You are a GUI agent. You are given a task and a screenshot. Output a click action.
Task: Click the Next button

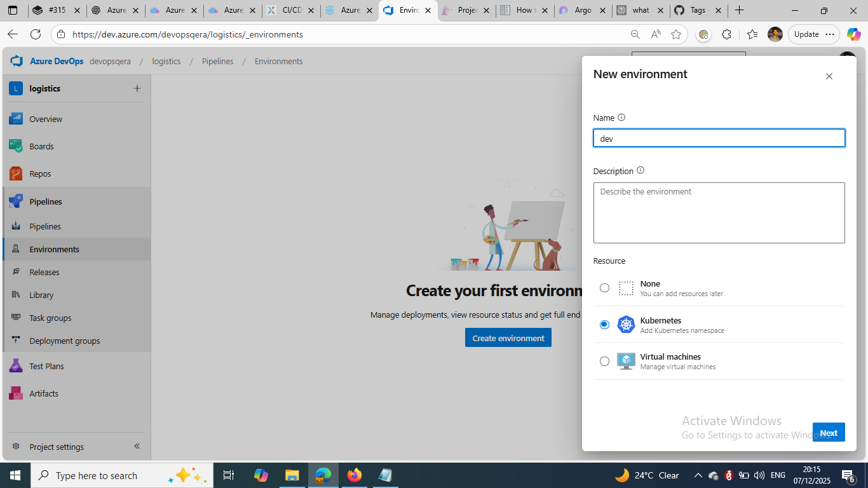coord(828,433)
